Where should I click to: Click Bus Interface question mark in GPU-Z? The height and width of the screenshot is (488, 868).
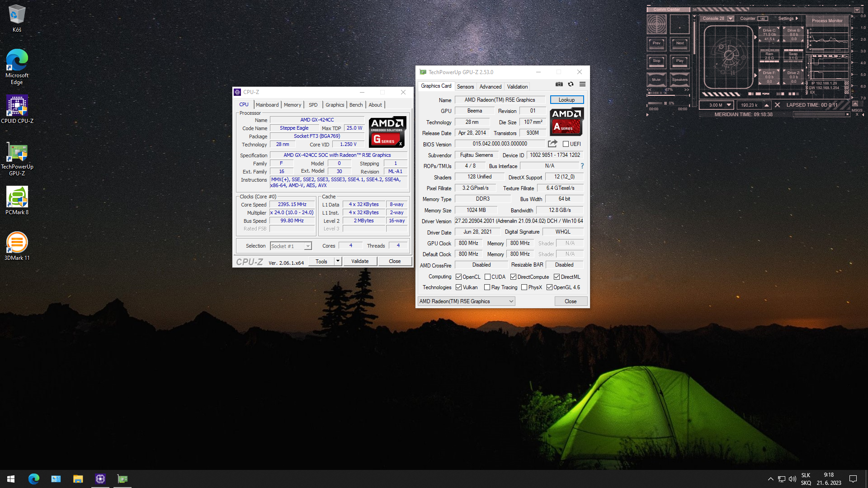point(582,166)
